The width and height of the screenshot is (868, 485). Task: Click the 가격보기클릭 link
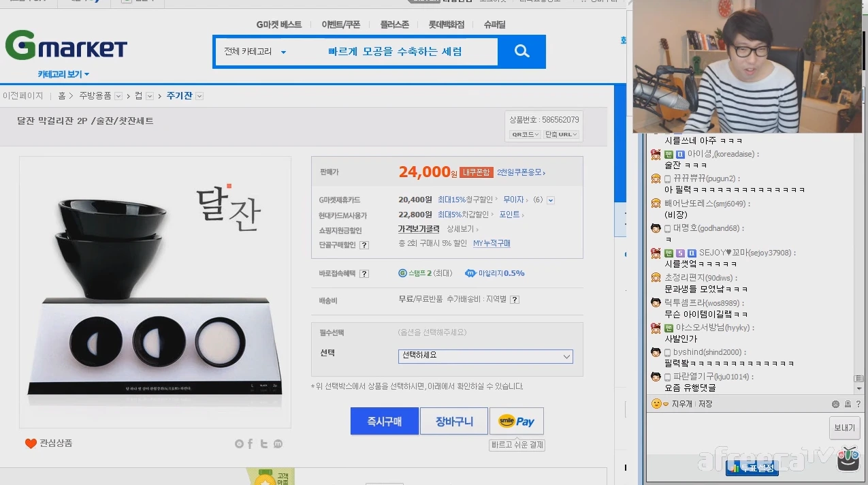point(419,230)
